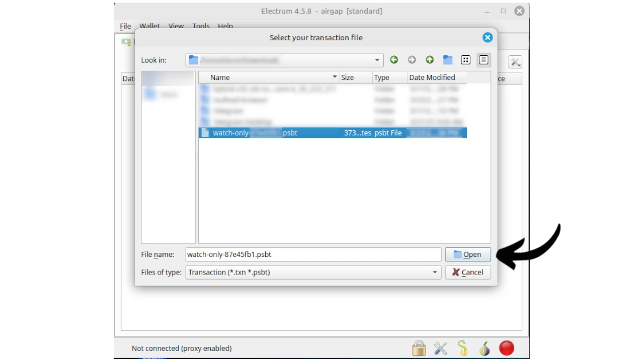This screenshot has width=644, height=362.
Task: Click the seed icon in status bar
Action: [x=462, y=348]
